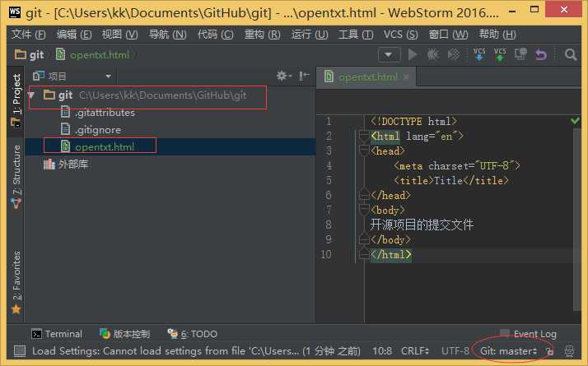Commit changes with VCS up-arrow icon
The height and width of the screenshot is (366, 588).
500,54
